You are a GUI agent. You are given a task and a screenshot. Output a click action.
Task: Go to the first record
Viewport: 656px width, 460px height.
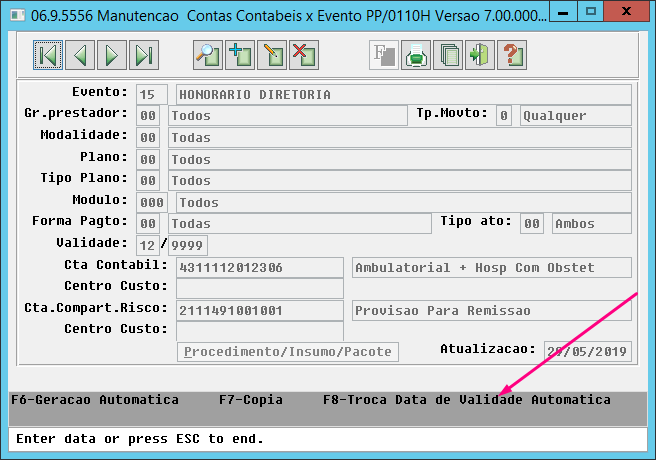48,55
